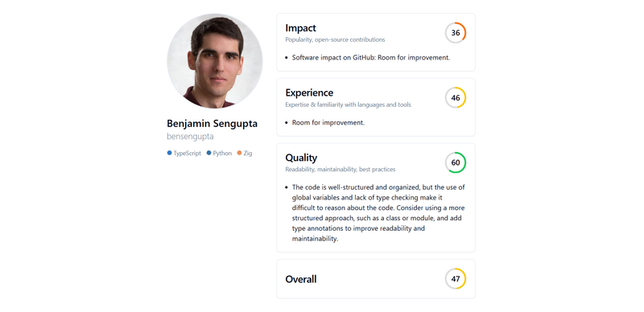Click the Experience card heading
This screenshot has width=644, height=312.
[309, 92]
